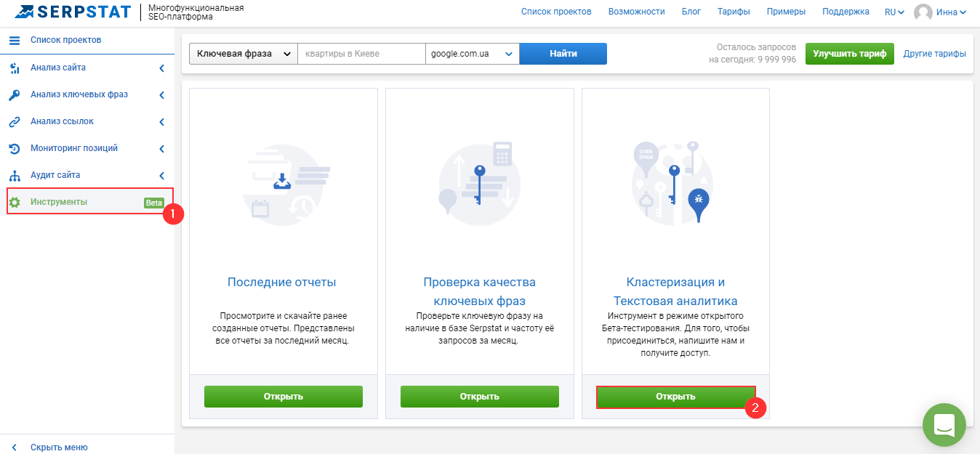Follow the Другие тарифы link
This screenshot has height=454, width=980.
(935, 54)
